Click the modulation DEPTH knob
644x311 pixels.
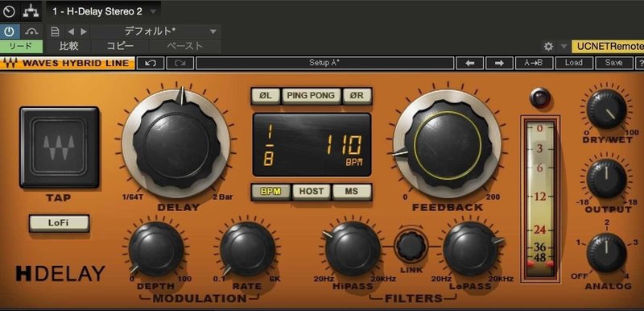pyautogui.click(x=156, y=249)
